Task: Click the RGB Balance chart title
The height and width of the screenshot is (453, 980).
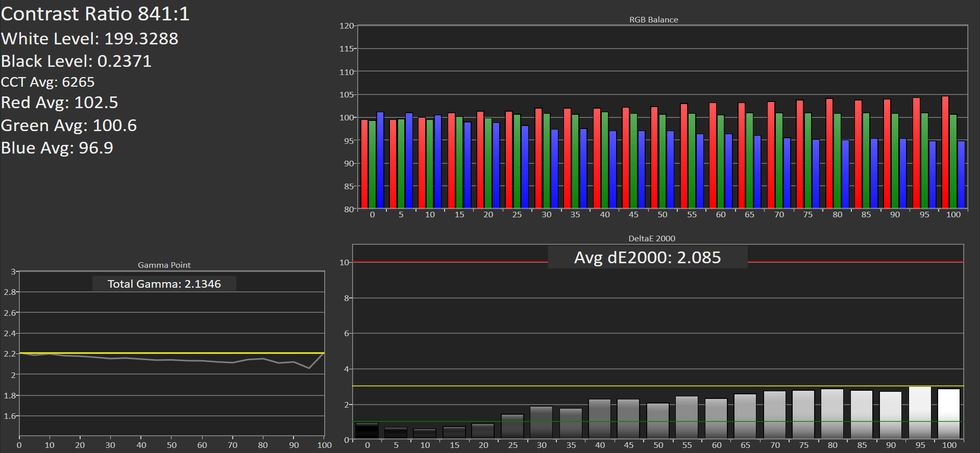Action: 653,20
